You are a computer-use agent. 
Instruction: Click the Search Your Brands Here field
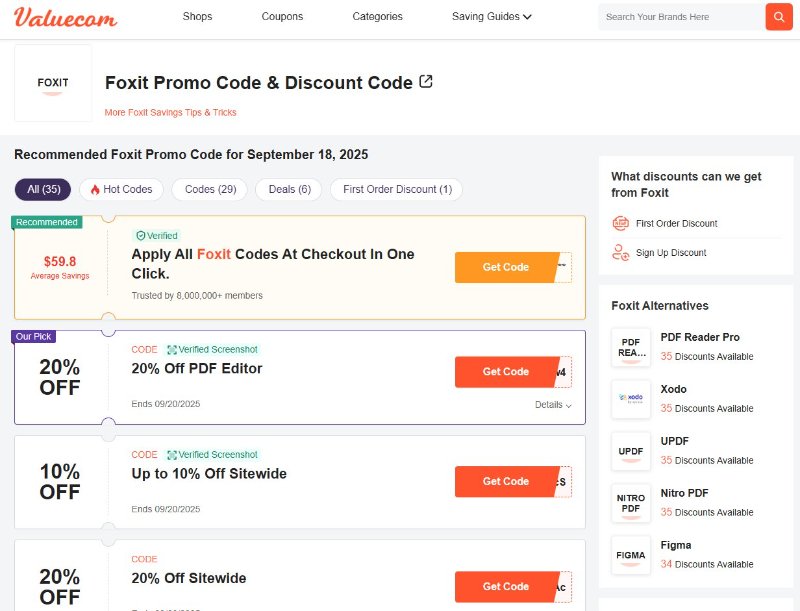point(680,17)
